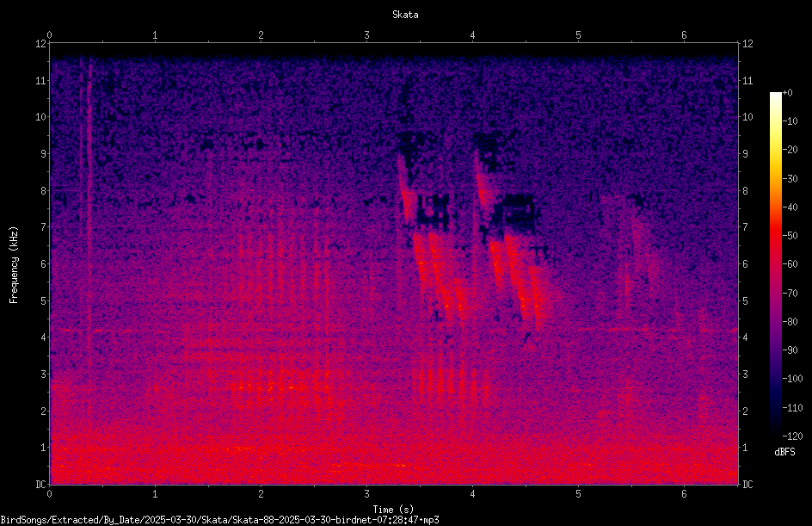The width and height of the screenshot is (812, 526).
Task: Click the "-20" value on the color scale
Action: point(790,150)
